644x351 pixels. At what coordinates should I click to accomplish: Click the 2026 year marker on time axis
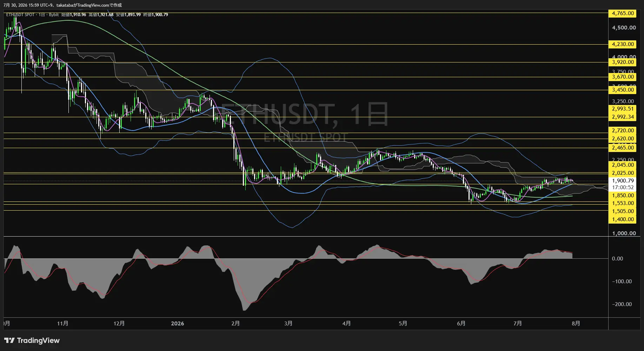(x=177, y=324)
